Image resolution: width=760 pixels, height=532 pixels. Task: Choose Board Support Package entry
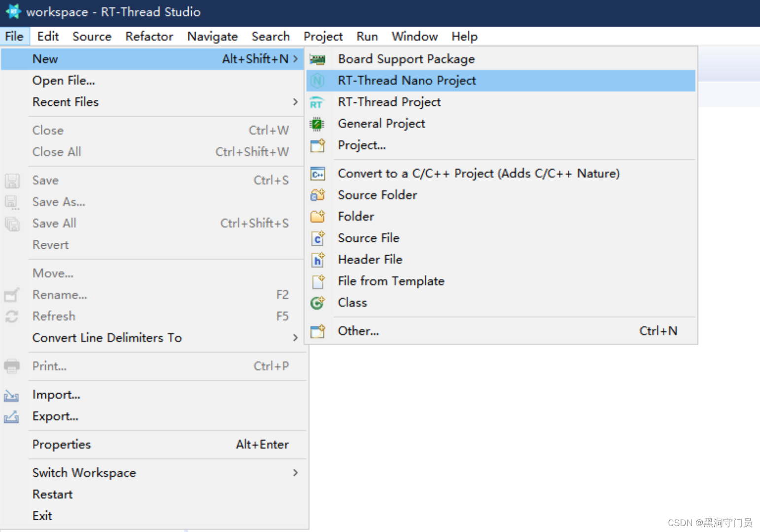point(501,59)
